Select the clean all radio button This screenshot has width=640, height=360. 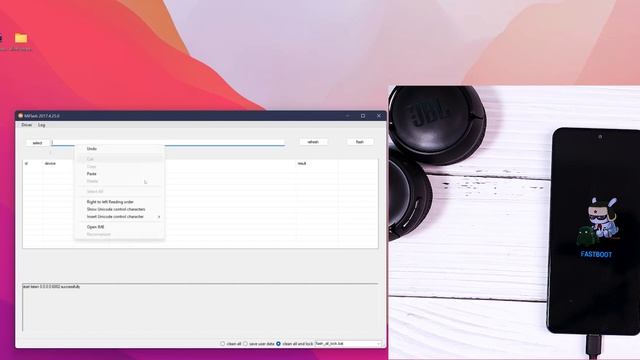222,344
